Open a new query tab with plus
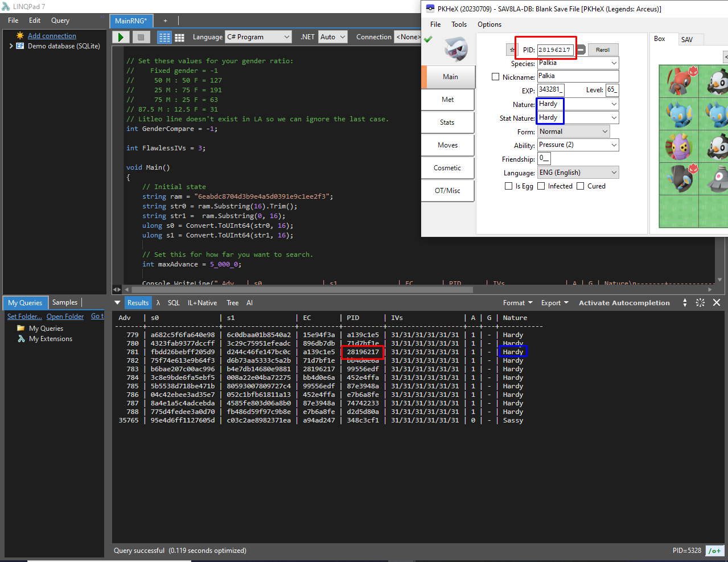The height and width of the screenshot is (562, 728). (165, 20)
